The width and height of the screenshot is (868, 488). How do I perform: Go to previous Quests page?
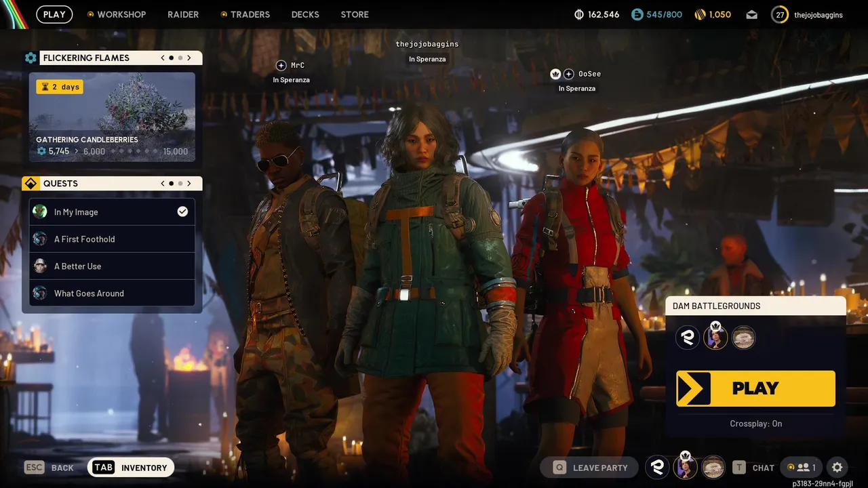[163, 184]
